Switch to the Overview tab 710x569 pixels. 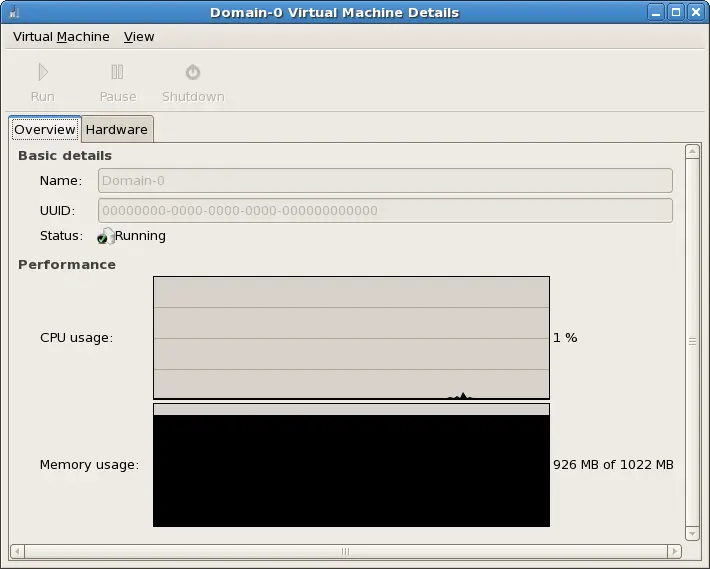click(x=44, y=129)
